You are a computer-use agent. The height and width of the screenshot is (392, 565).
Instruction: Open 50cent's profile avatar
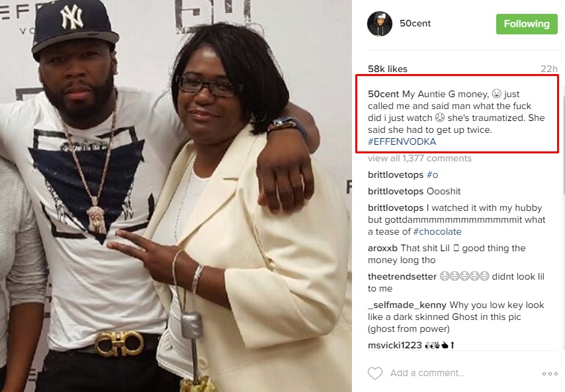pos(380,24)
